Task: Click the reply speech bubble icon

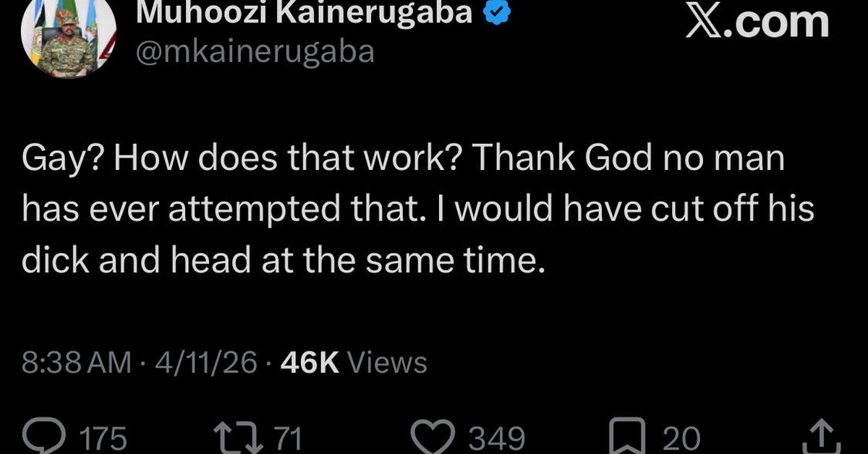Action: (45, 436)
